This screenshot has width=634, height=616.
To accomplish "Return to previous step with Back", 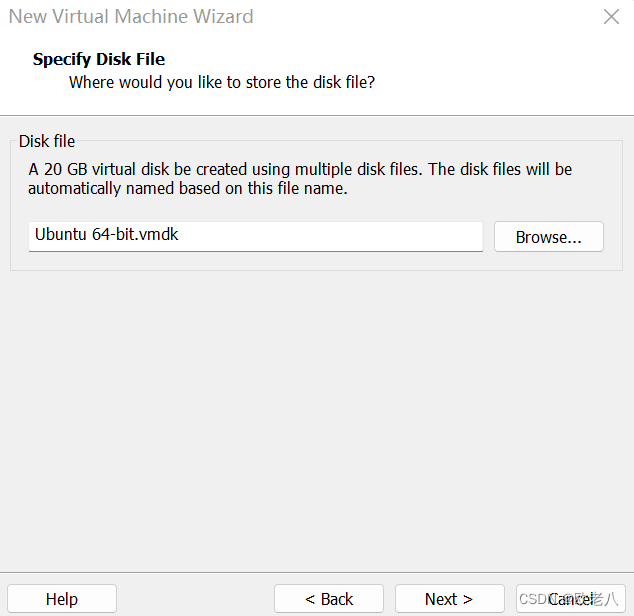I will point(329,599).
